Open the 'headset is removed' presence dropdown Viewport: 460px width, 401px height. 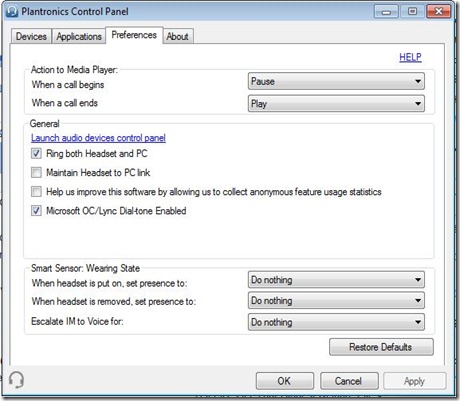coord(336,301)
